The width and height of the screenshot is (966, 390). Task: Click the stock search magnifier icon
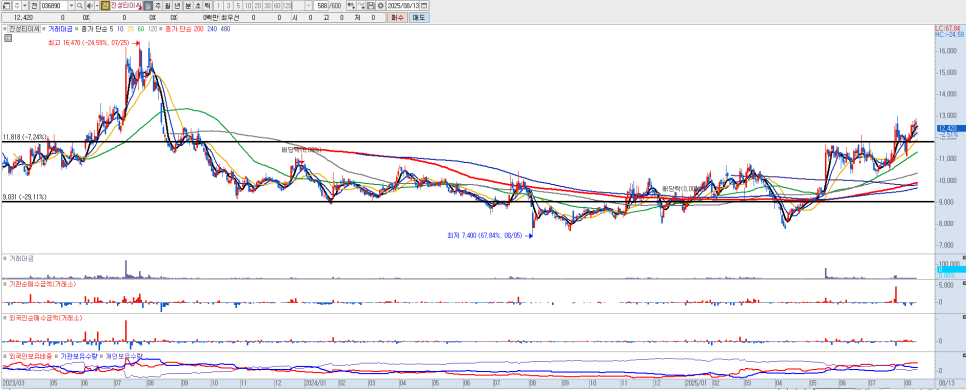(80, 5)
